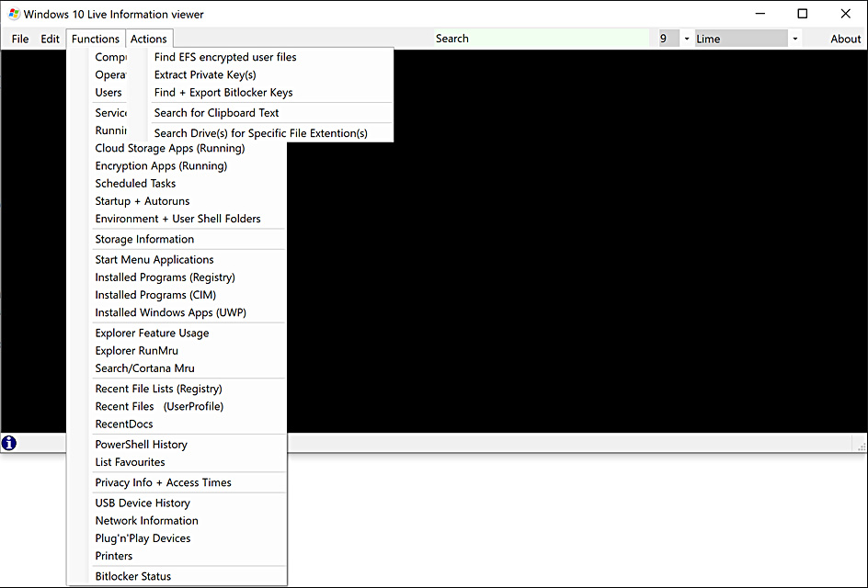Click the info icon in the status bar
The image size is (868, 588).
coord(8,442)
